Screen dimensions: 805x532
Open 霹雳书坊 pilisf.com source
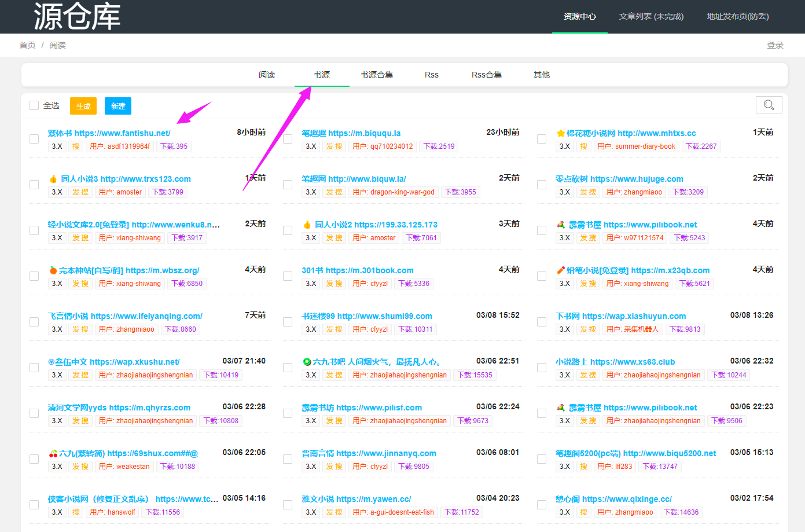[362, 408]
